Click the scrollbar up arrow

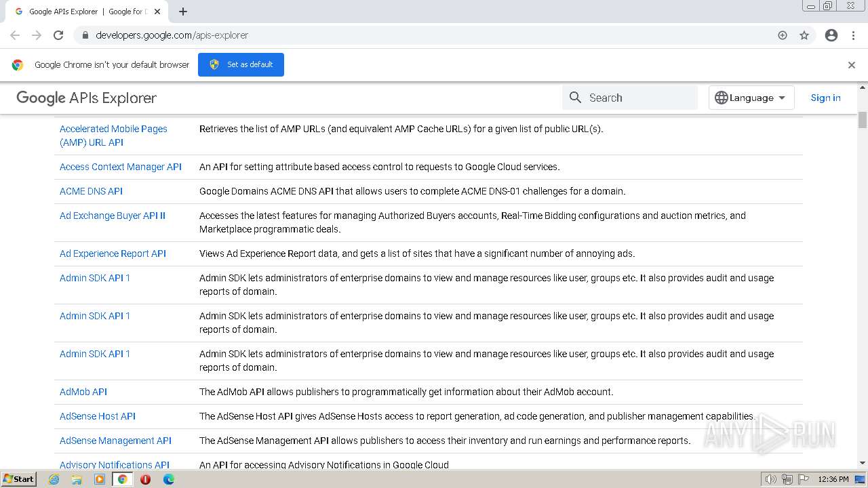click(863, 87)
